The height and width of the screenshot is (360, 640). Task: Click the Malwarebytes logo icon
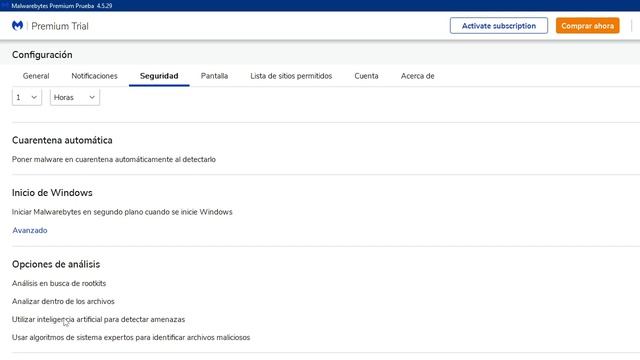tap(18, 26)
